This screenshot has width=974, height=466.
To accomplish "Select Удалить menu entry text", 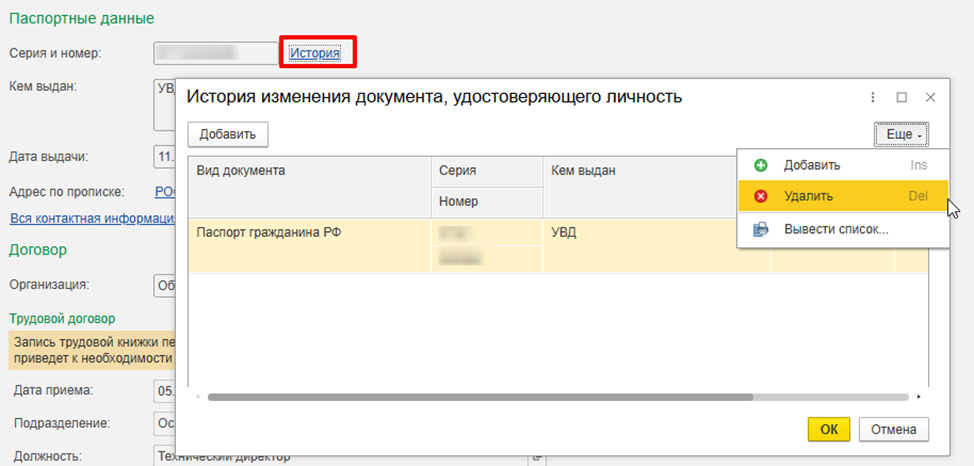I will pos(808,197).
